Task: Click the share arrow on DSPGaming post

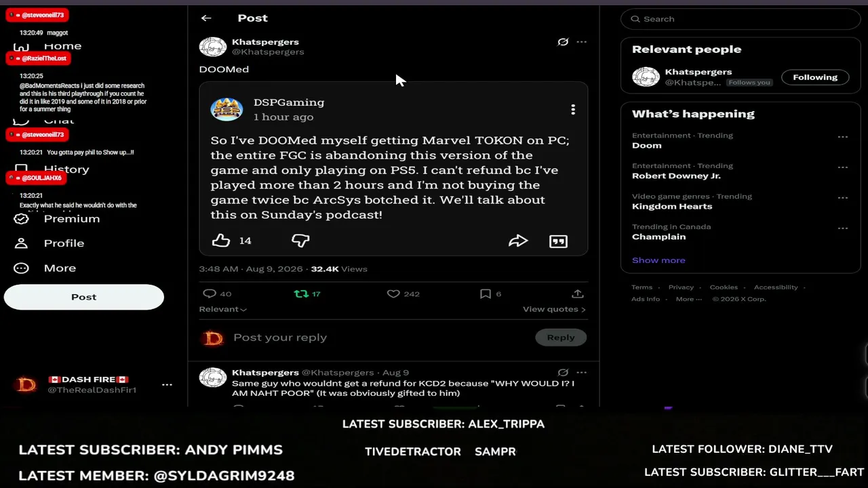Action: (x=518, y=241)
